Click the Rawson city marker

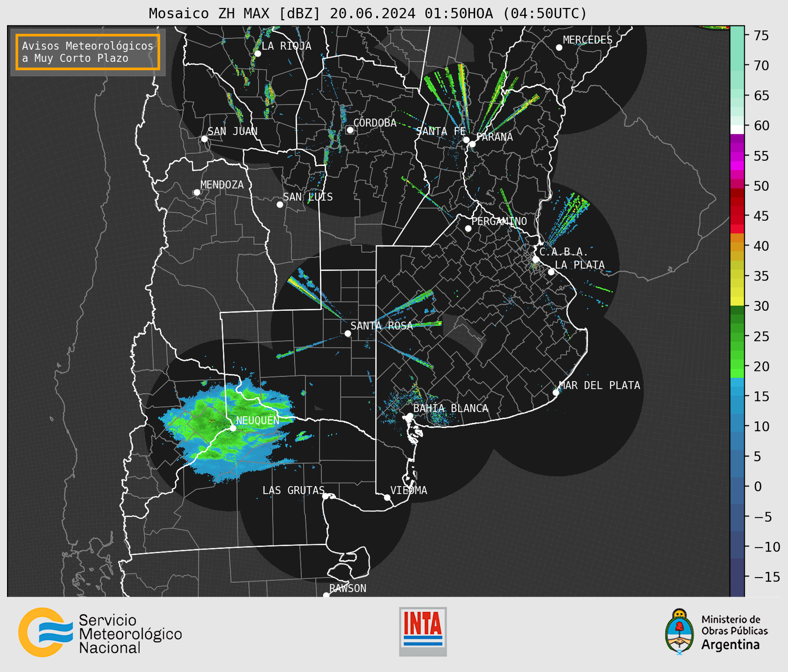326,595
